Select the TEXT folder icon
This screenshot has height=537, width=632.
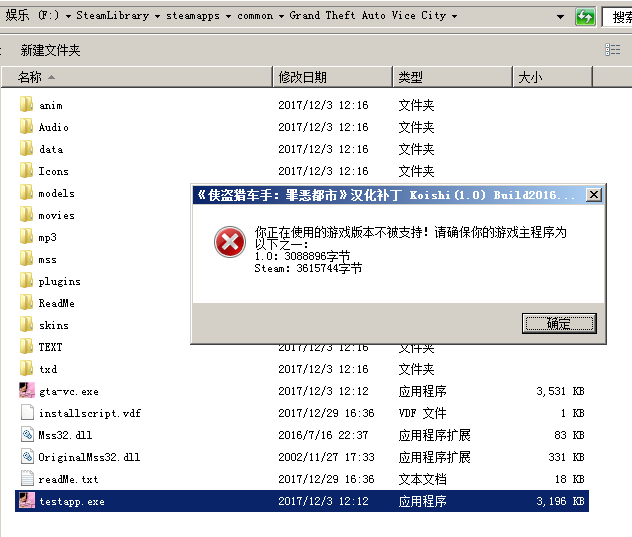[26, 346]
